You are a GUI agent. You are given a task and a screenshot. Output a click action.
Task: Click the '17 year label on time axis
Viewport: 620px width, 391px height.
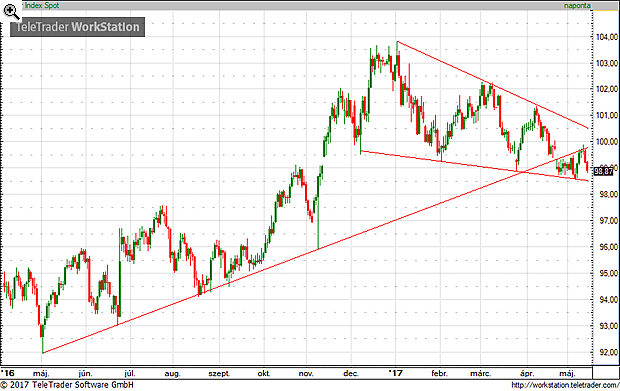pos(395,373)
